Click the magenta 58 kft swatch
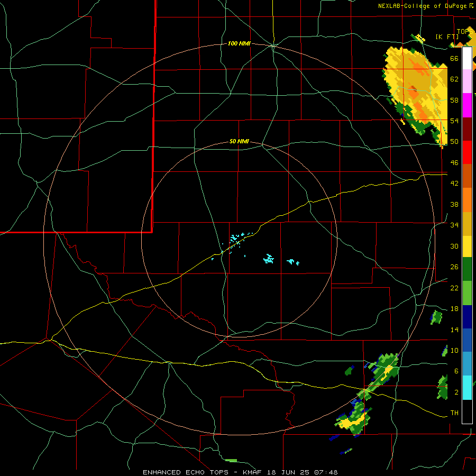The width and height of the screenshot is (476, 476). (467, 105)
